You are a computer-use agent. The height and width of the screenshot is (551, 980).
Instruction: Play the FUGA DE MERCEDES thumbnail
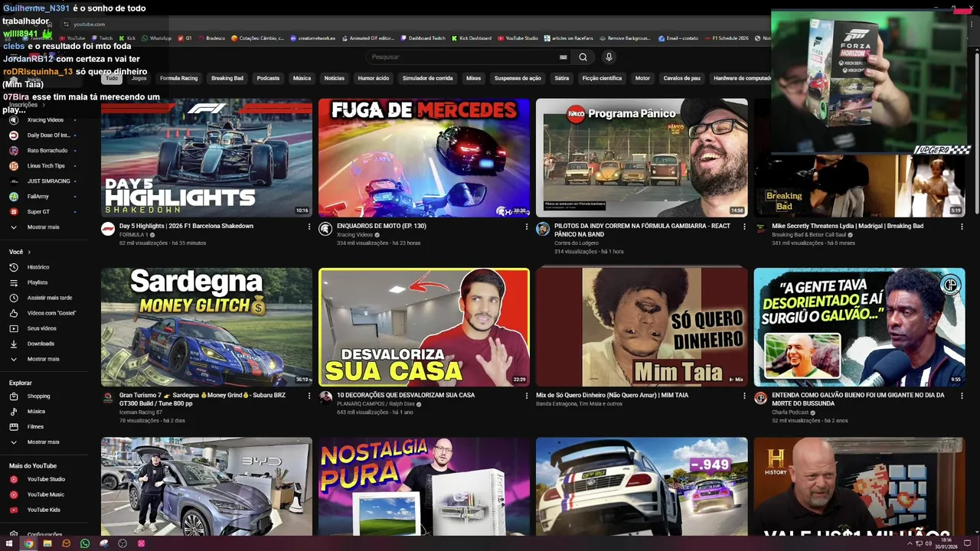click(424, 158)
